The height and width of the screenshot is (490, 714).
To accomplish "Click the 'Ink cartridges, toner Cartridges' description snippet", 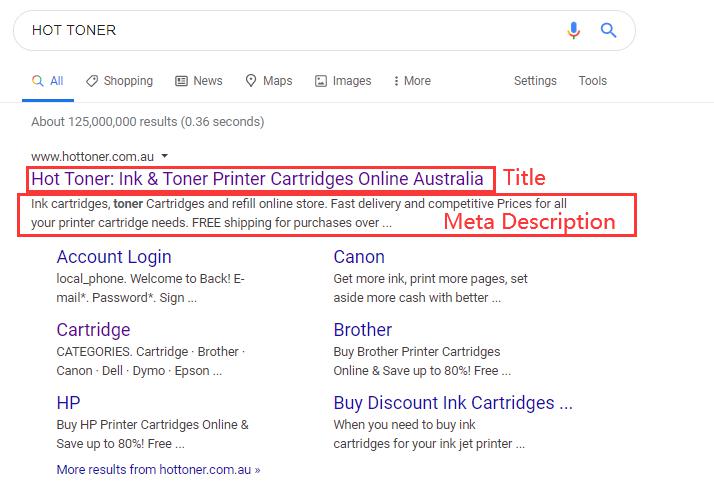I will pyautogui.click(x=299, y=213).
